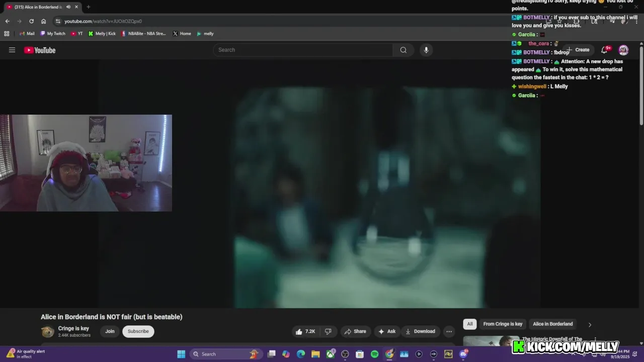
Task: Go to browser home page icon
Action: (44, 21)
